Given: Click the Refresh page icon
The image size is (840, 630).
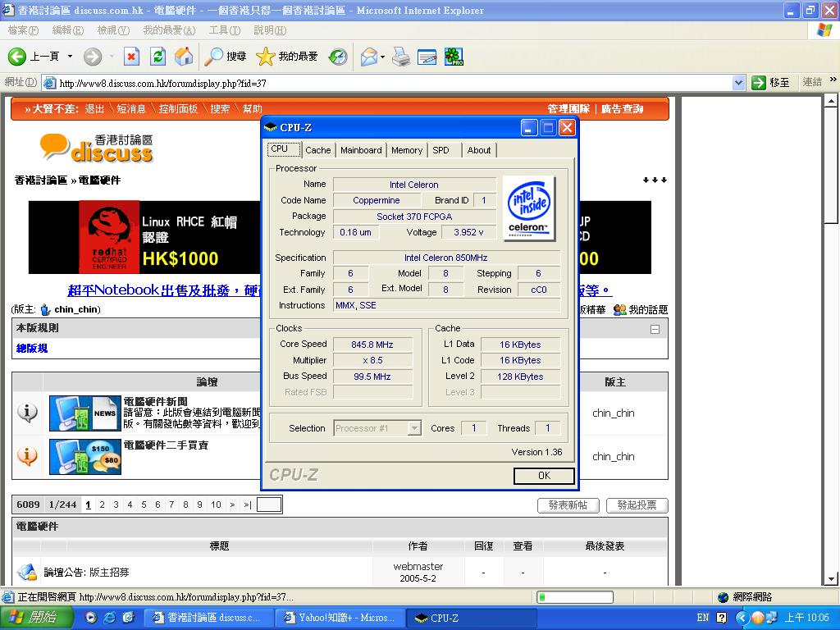Looking at the screenshot, I should click(157, 57).
